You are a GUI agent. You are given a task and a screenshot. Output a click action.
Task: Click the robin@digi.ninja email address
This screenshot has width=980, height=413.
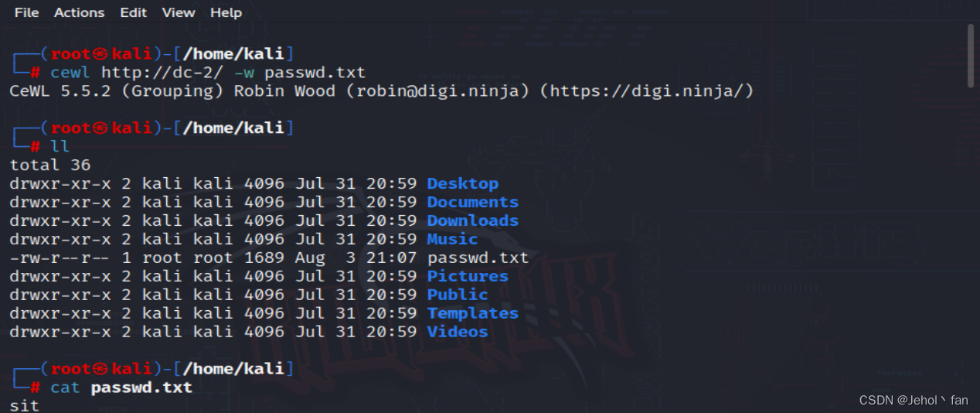tap(437, 91)
